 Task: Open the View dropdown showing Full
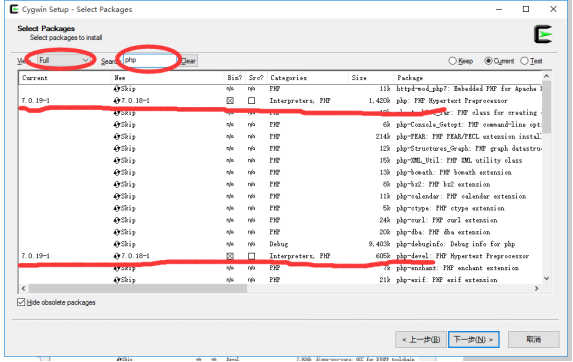tap(64, 60)
